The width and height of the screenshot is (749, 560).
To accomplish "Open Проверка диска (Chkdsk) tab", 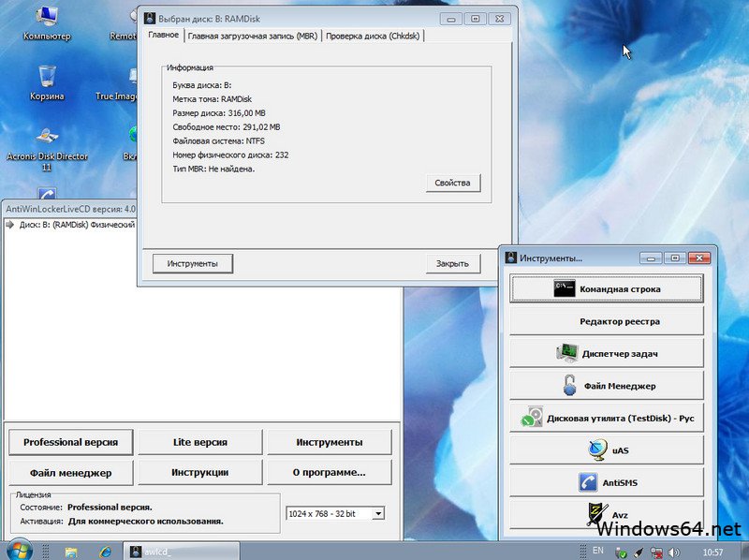I will pyautogui.click(x=373, y=36).
